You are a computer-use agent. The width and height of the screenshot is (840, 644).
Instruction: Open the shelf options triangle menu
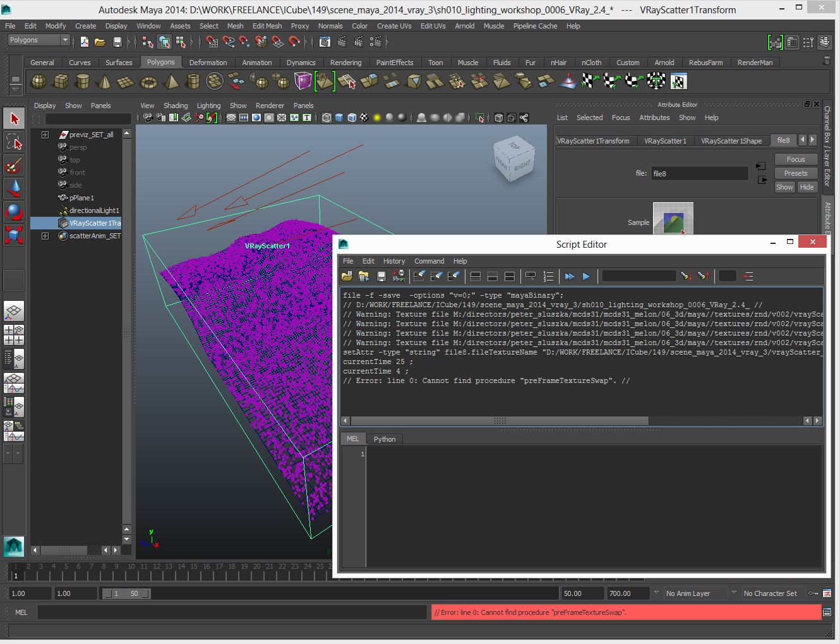click(16, 90)
